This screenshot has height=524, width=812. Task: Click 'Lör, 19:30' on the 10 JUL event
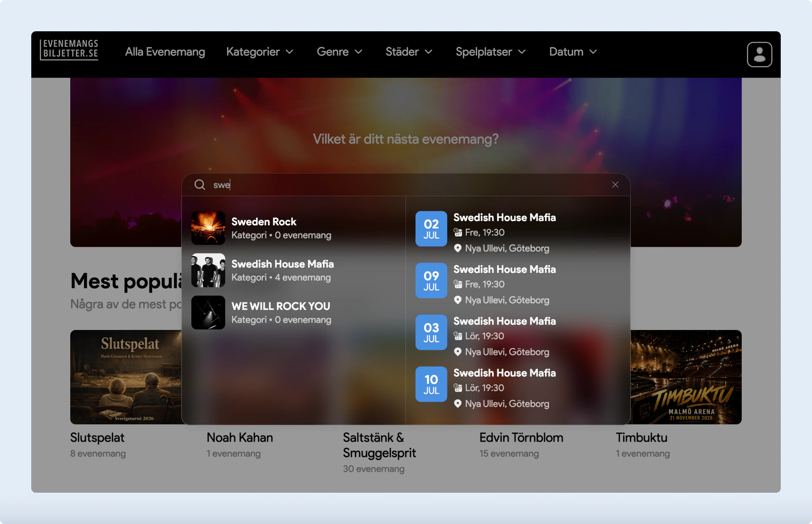485,388
